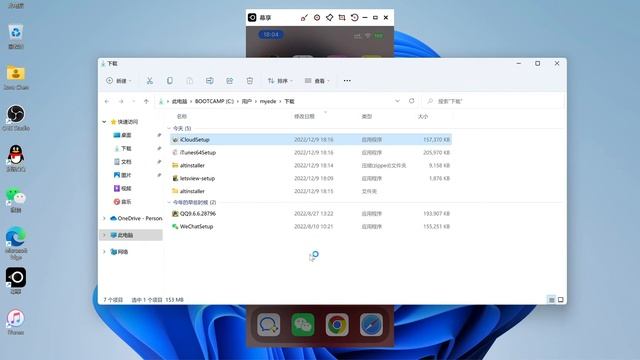Viewport: 640px width, 360px height.
Task: Sort by Size (大小) column header
Action: click(423, 117)
